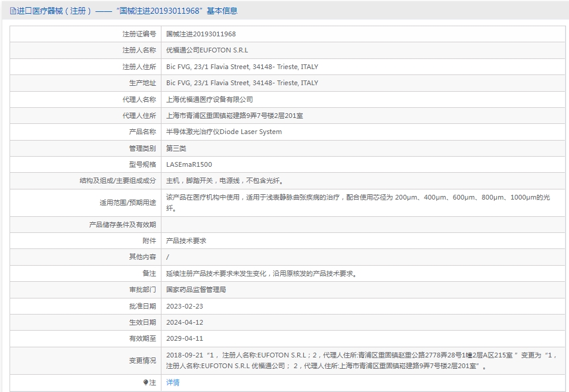Click the 变更情况 label
The image size is (569, 392).
(142, 360)
